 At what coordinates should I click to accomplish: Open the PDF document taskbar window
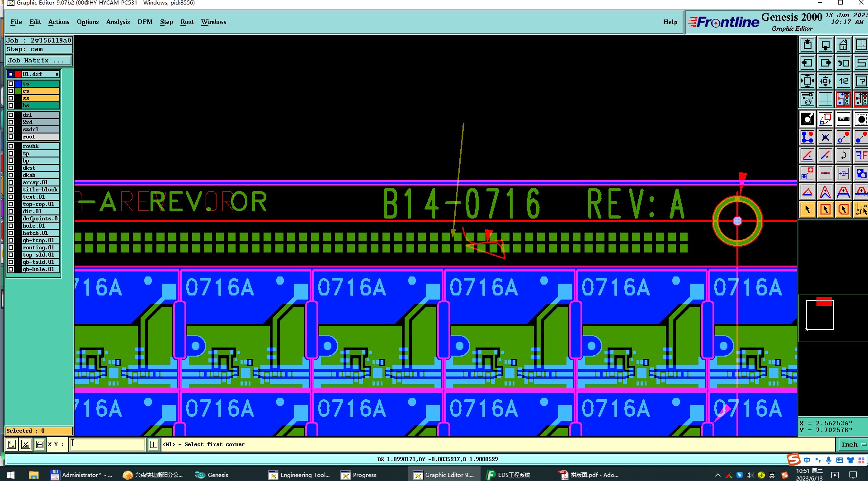tap(590, 475)
